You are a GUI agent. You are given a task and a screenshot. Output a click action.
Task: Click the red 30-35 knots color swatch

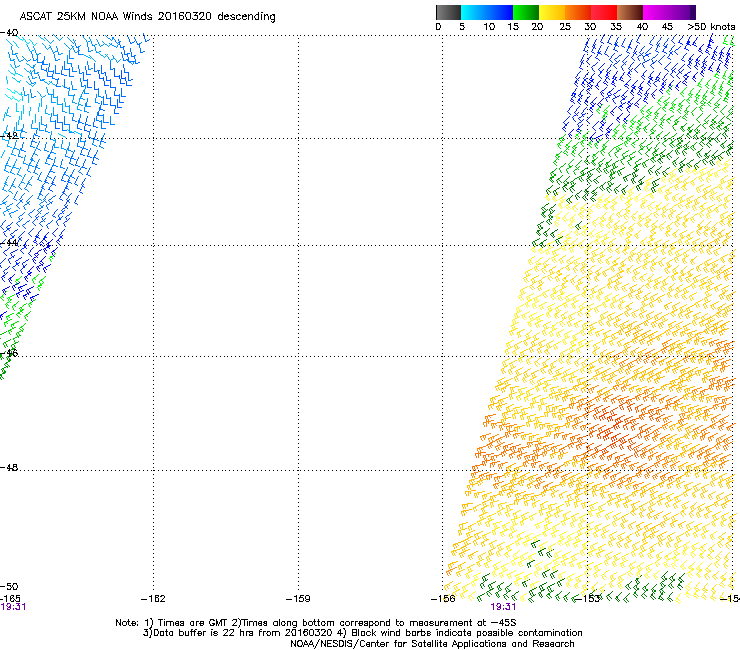click(x=604, y=12)
